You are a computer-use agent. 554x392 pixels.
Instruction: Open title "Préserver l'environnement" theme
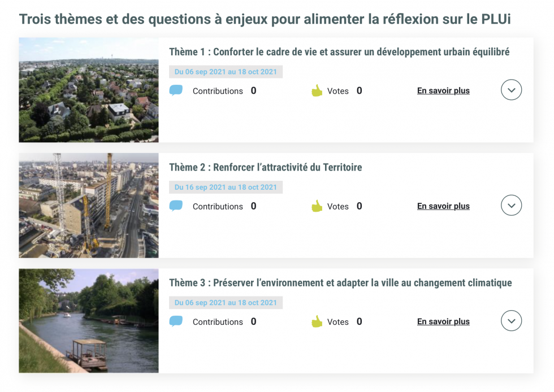coord(340,283)
